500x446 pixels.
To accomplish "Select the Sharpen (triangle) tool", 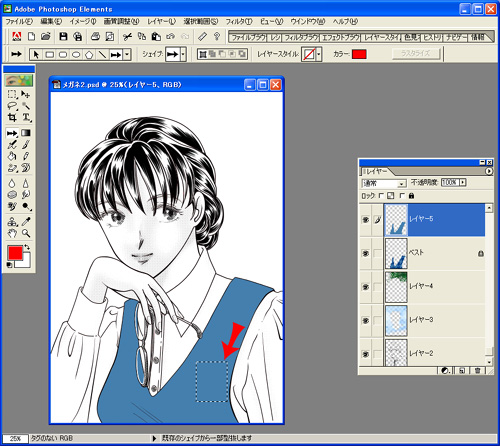I will point(26,183).
